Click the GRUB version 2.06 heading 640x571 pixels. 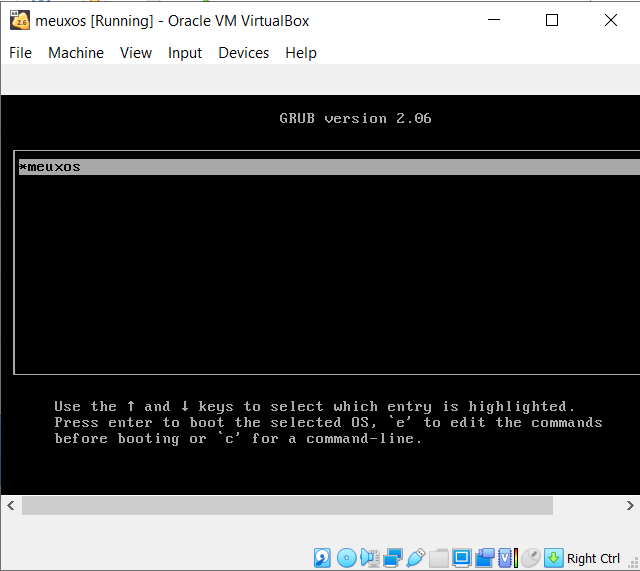pos(355,118)
